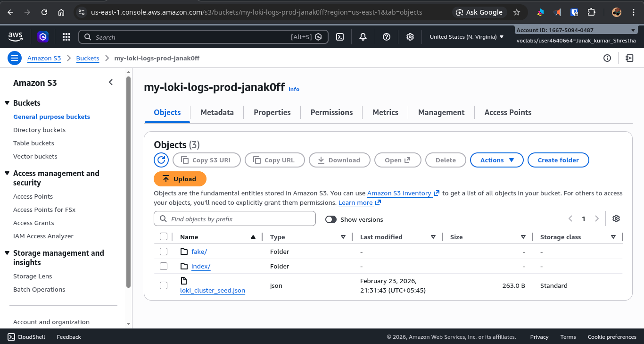Open the Metrics tab

[385, 112]
